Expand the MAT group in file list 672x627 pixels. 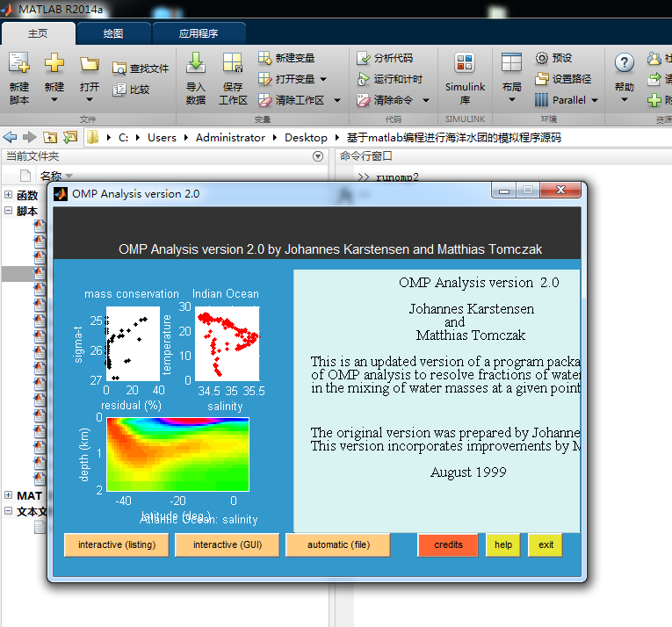[8, 495]
